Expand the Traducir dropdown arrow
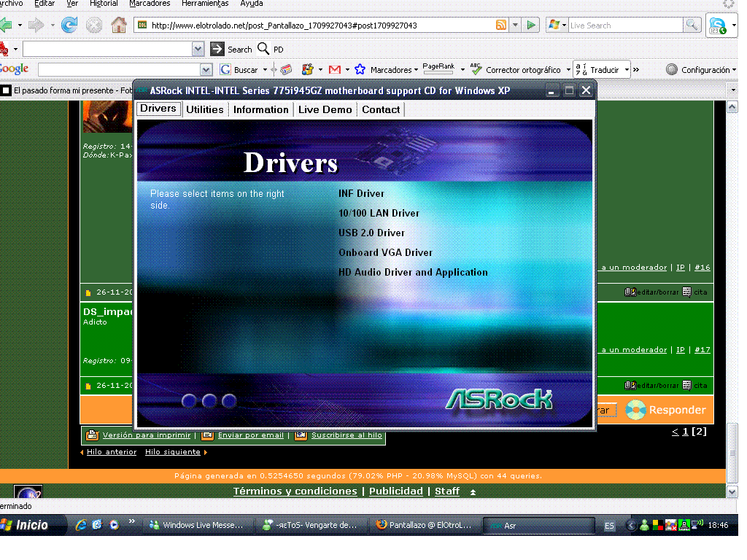747x560 pixels. 626,70
